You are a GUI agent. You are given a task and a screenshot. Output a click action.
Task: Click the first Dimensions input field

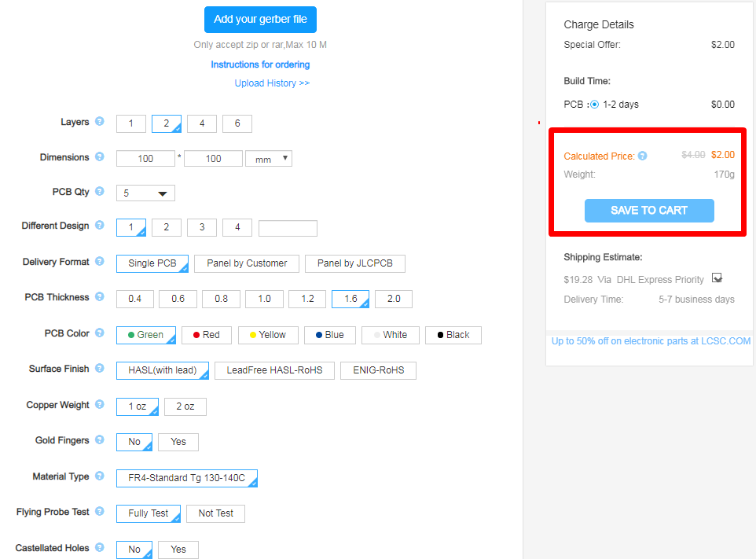[145, 159]
